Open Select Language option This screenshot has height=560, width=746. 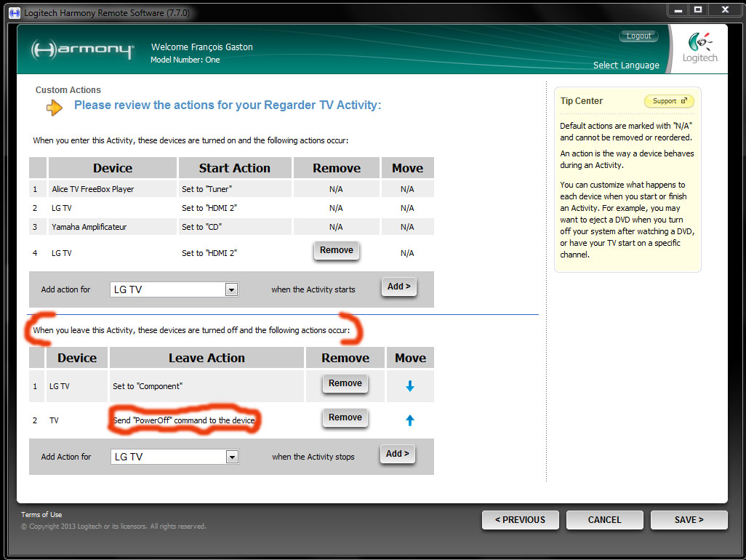[626, 65]
